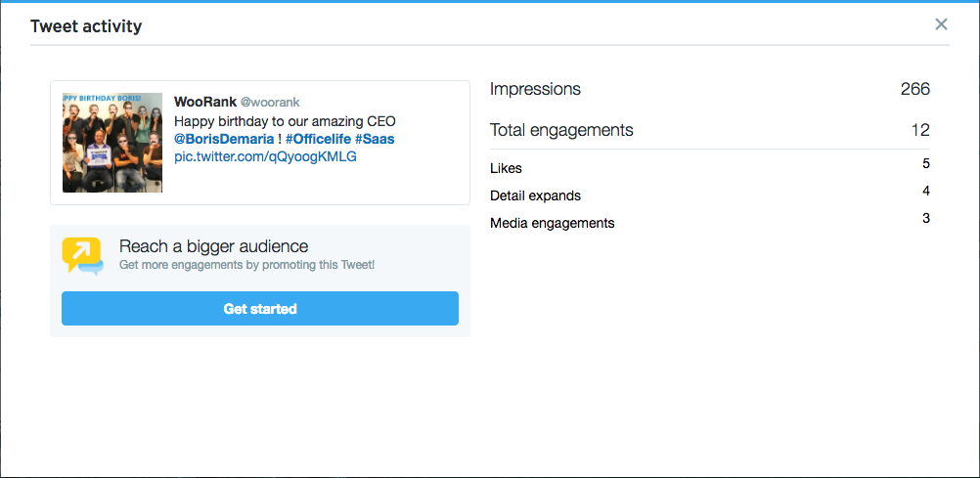Click the 266 impressions count
The image size is (980, 478).
coord(915,89)
